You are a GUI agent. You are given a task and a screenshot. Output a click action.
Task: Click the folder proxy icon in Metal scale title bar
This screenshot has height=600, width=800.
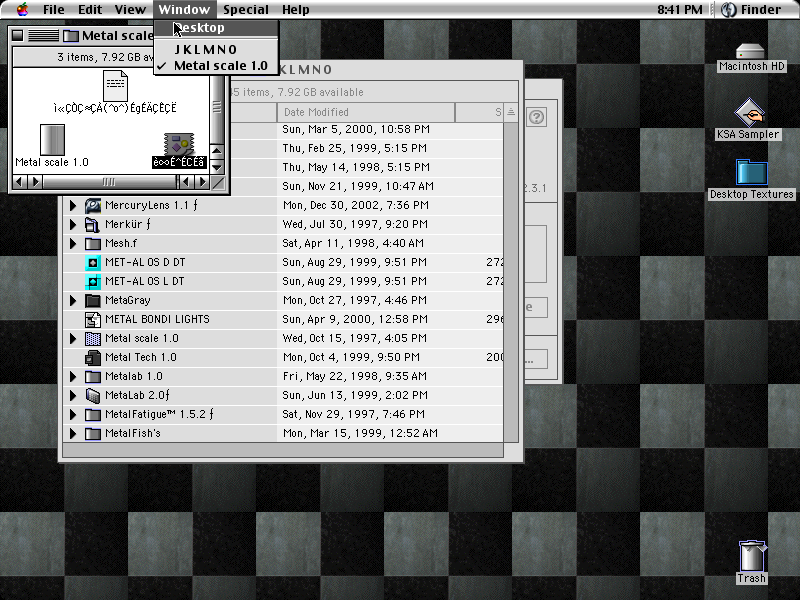[x=70, y=36]
